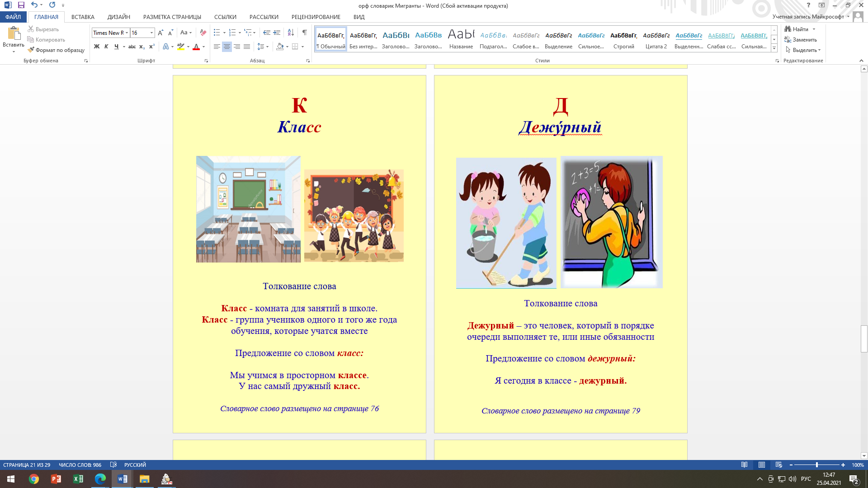The width and height of the screenshot is (868, 488).
Task: Click the Shading paint bucket icon
Action: (280, 47)
